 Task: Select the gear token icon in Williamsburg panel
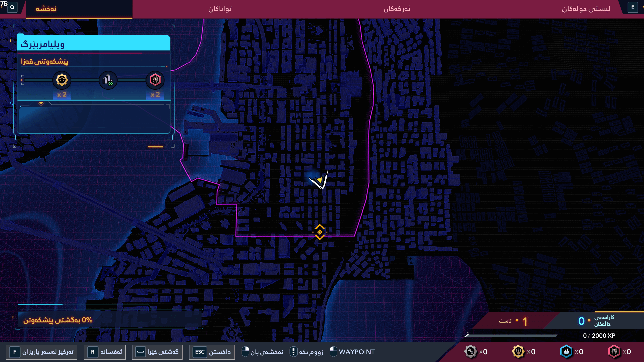pyautogui.click(x=62, y=80)
